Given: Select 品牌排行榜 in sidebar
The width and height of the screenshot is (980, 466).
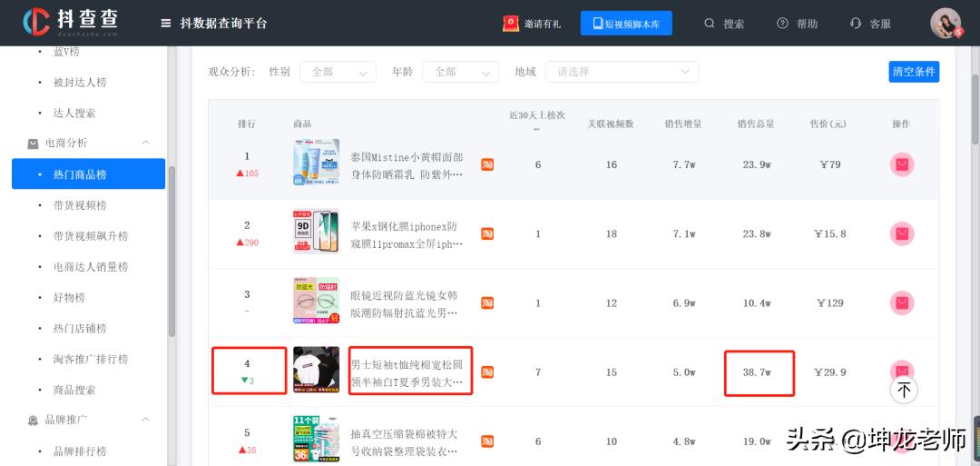Looking at the screenshot, I should coord(80,451).
